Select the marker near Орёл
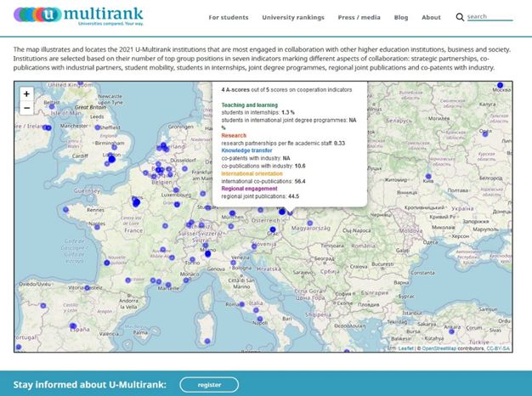Image resolution: width=532 pixels, height=396 pixels. [485, 134]
